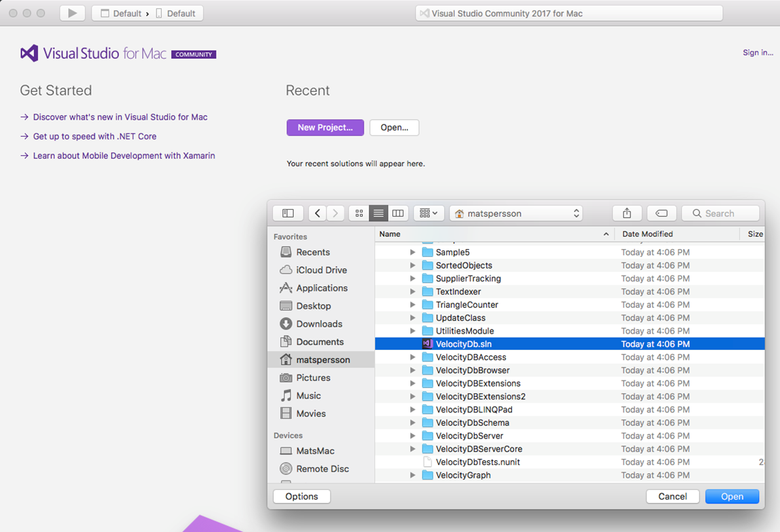This screenshot has height=532, width=780.
Task: Select the matspersson home folder in sidebar
Action: (321, 359)
